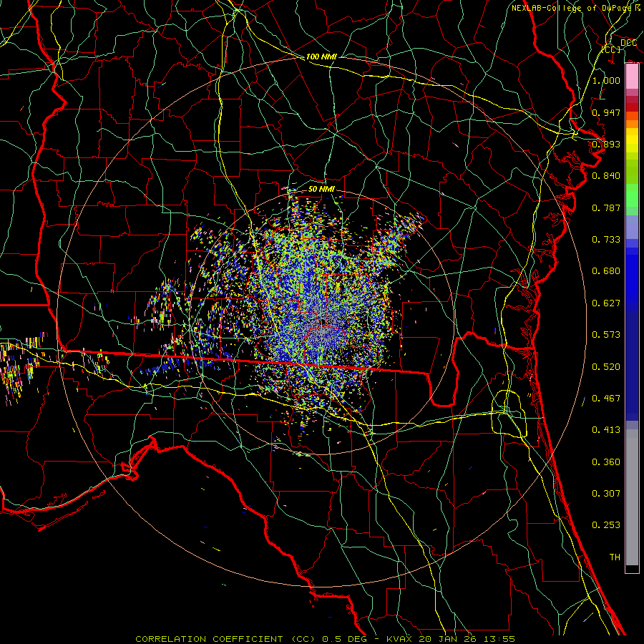Select the 0.840 legend value
The height and width of the screenshot is (644, 644).
(x=606, y=176)
